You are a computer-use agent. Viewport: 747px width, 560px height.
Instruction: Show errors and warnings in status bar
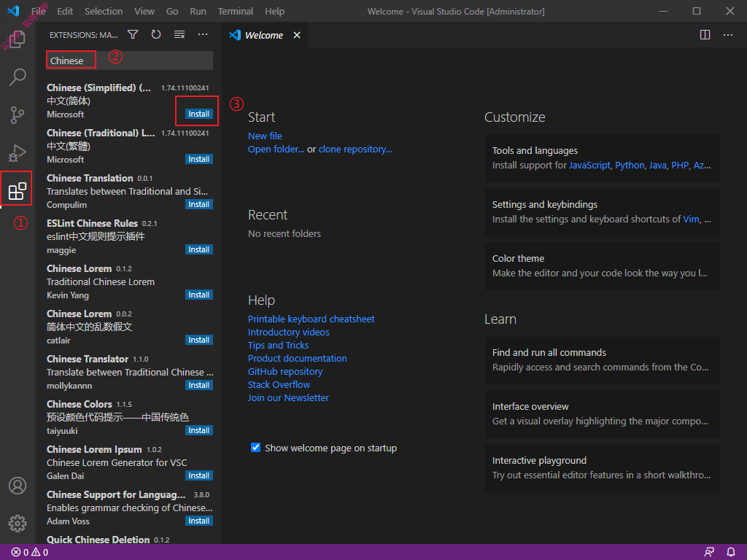pos(29,553)
